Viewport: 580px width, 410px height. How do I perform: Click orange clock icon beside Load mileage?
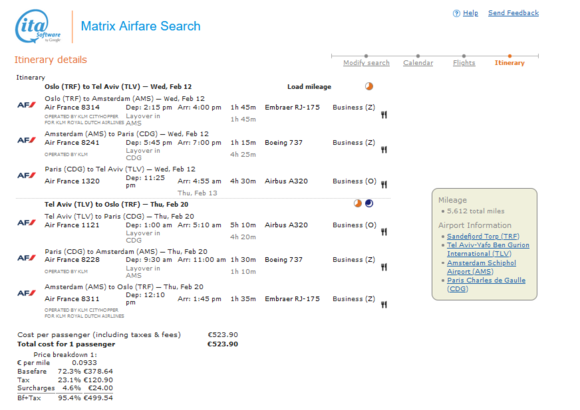(x=369, y=86)
